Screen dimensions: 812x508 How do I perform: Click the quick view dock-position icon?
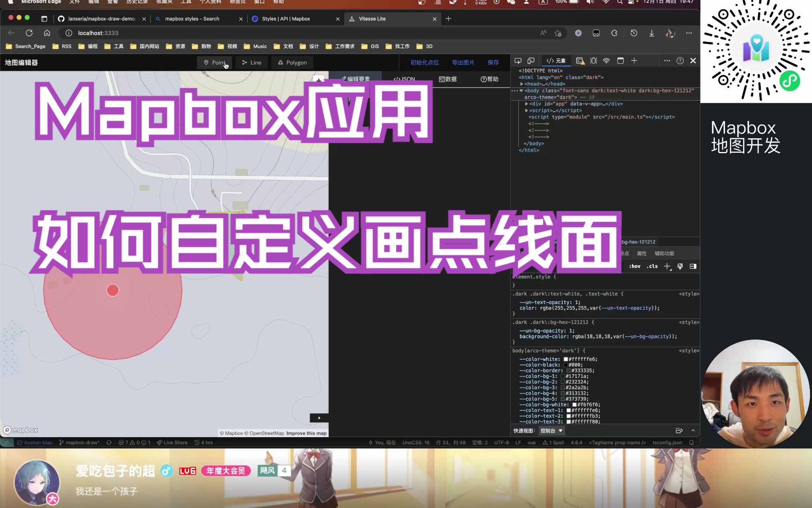coord(679,431)
